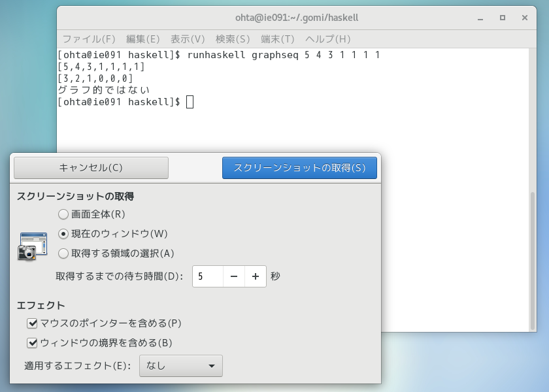
Task: Maximize the terminal window
Action: 503,18
